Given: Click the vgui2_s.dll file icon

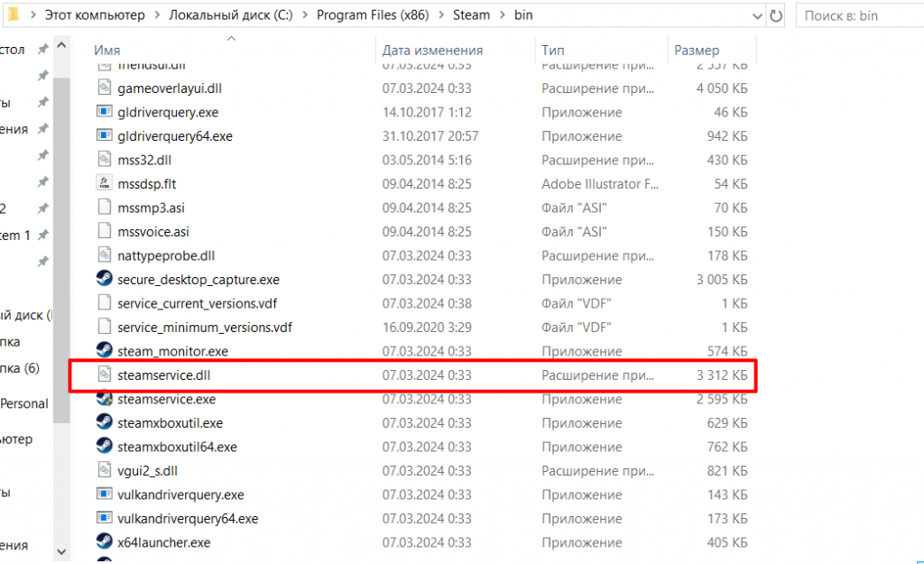Looking at the screenshot, I should click(105, 470).
